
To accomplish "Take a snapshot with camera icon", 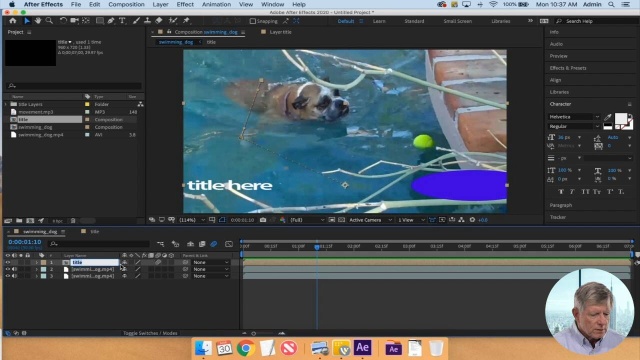I will pos(263,220).
